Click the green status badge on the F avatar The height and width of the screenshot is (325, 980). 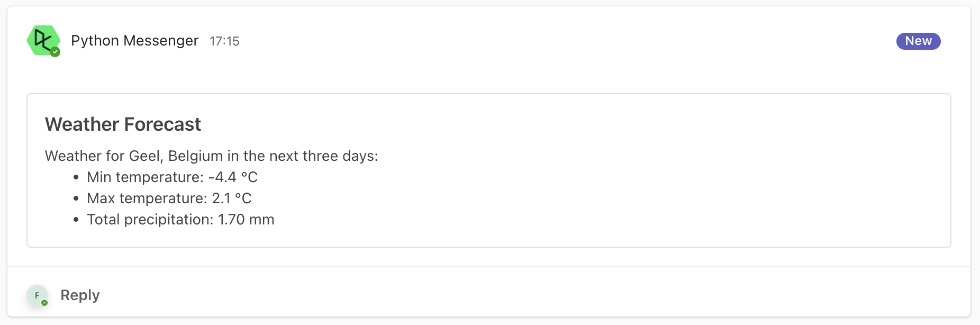[44, 303]
